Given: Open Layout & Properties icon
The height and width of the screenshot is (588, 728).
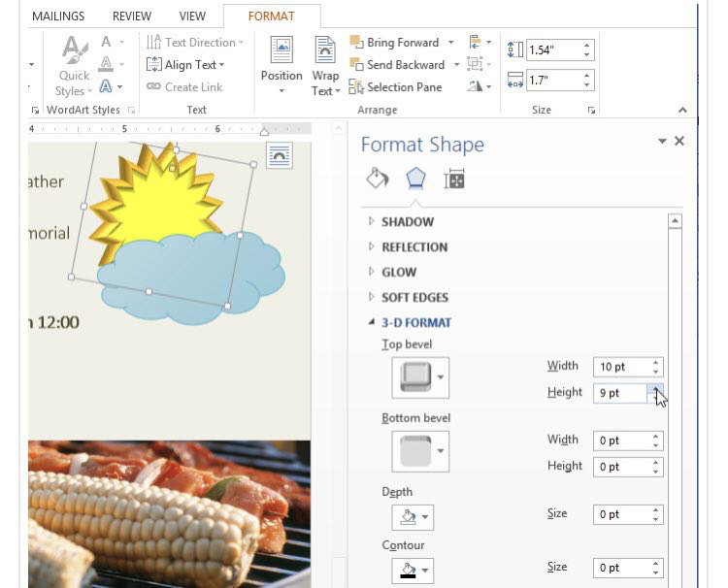Looking at the screenshot, I should click(453, 179).
